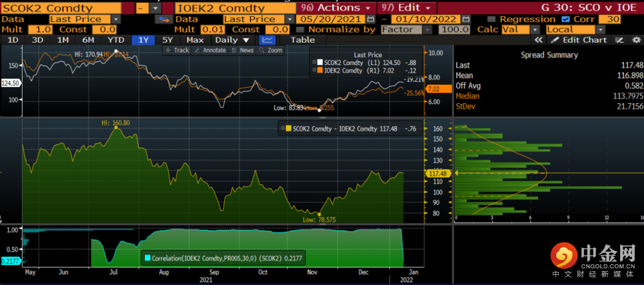Open the Local currency dropdown

[x=600, y=29]
